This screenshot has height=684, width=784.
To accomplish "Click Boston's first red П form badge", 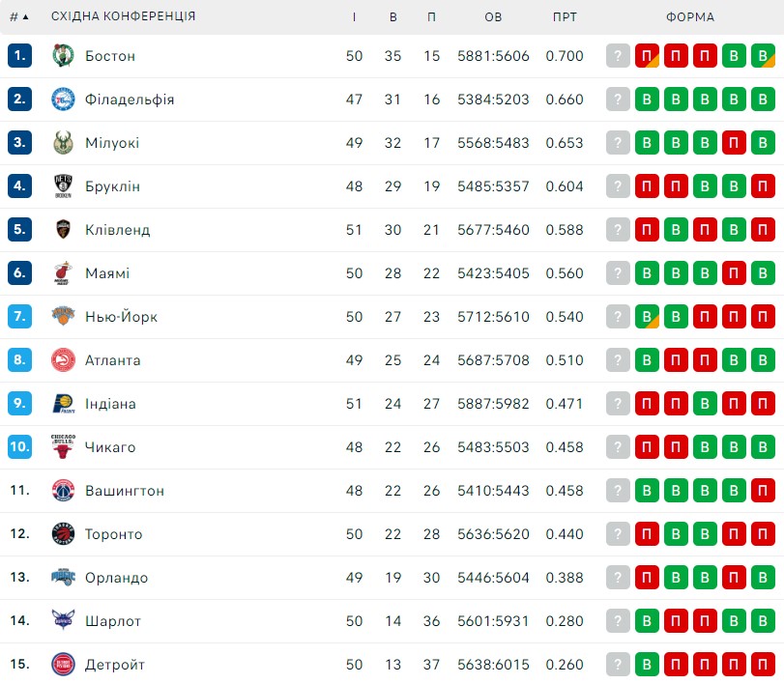I will 647,55.
